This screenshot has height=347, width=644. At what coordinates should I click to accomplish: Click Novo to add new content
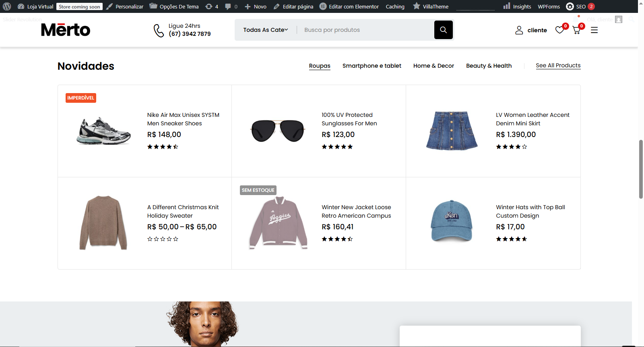pos(256,6)
